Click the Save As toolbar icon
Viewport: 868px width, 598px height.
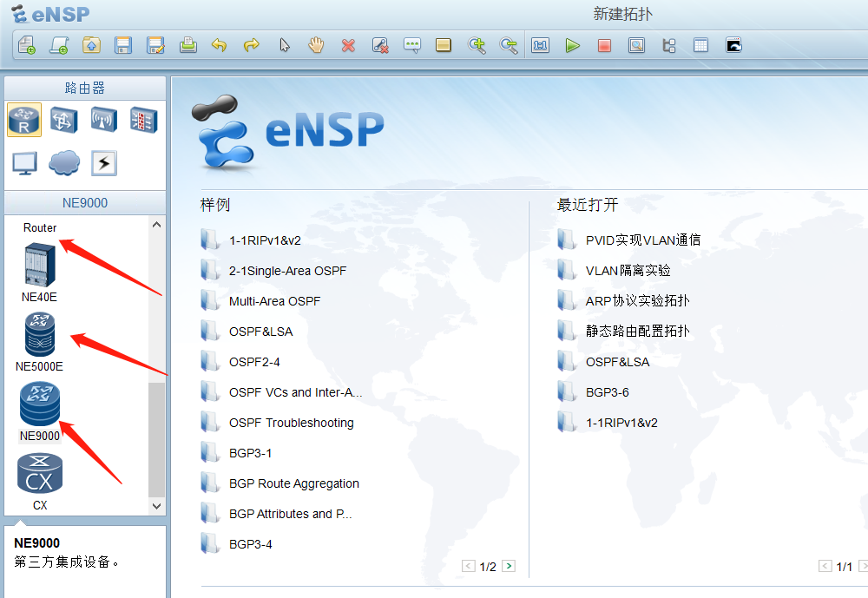point(155,45)
